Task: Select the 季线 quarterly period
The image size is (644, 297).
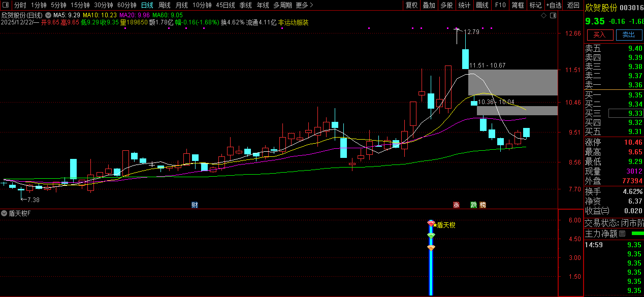Action: coord(246,5)
